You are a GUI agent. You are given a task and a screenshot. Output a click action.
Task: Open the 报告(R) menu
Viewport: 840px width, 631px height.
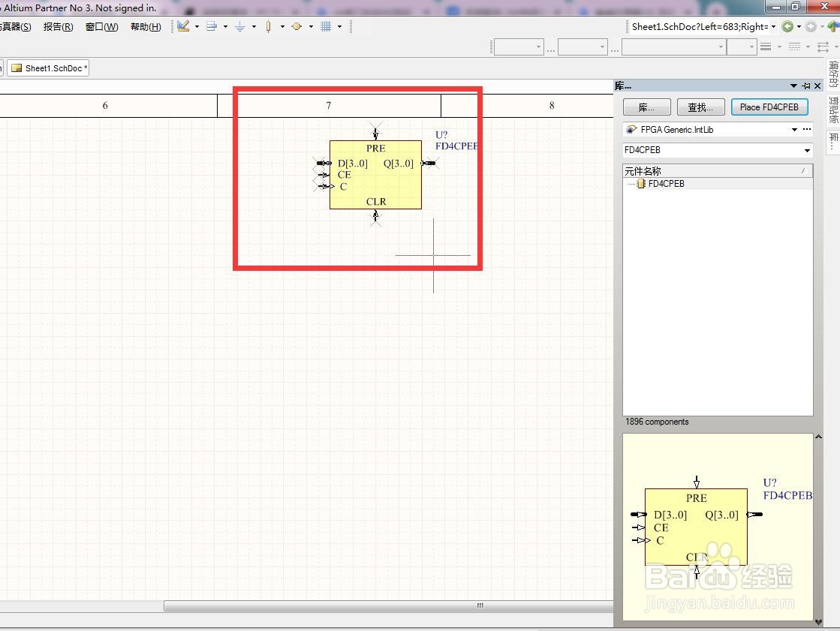58,27
